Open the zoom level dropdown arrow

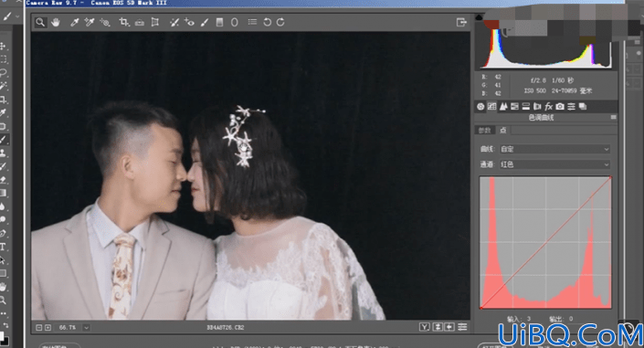(x=86, y=328)
